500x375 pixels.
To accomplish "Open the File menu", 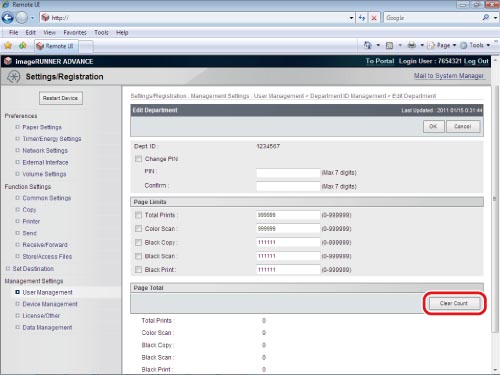I will pos(13,33).
